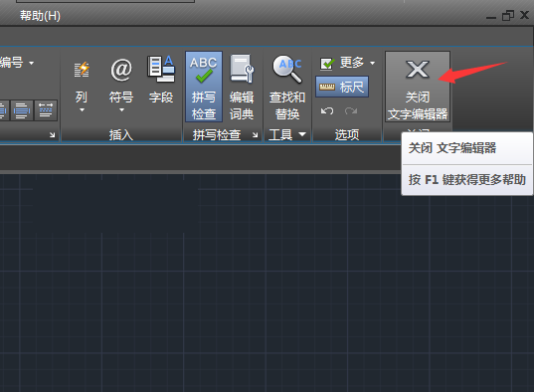Open the 列 (Columns) tool
This screenshot has width=534, height=392.
pyautogui.click(x=82, y=87)
